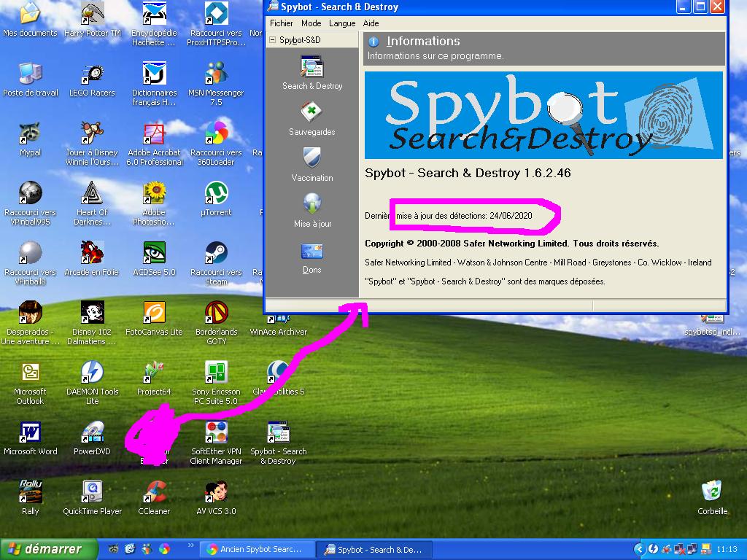Select Project64 desktop icon
This screenshot has width=747, height=560.
[154, 379]
